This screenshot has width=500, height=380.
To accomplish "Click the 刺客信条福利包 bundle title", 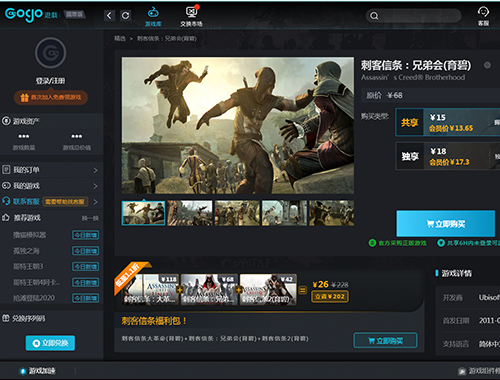I will tap(154, 321).
